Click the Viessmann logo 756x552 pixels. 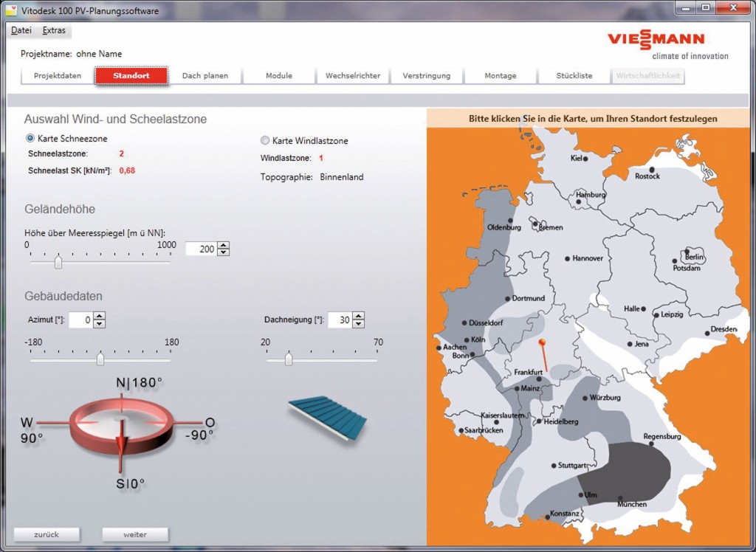[x=656, y=40]
